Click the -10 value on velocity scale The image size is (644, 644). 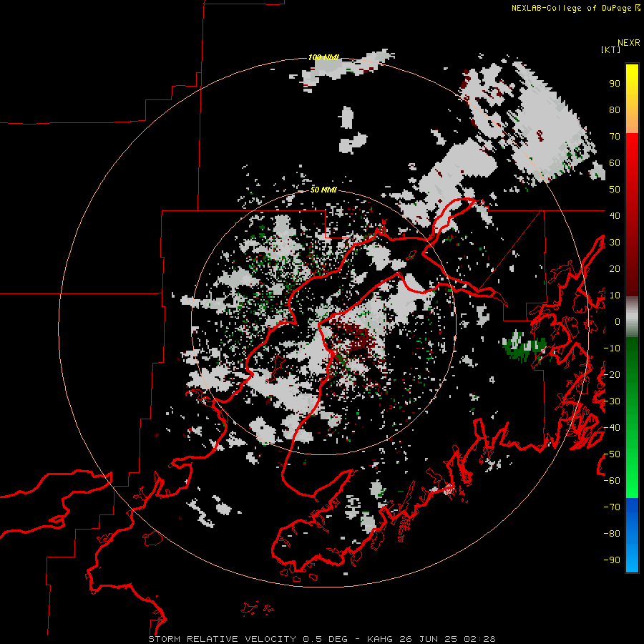click(x=612, y=348)
